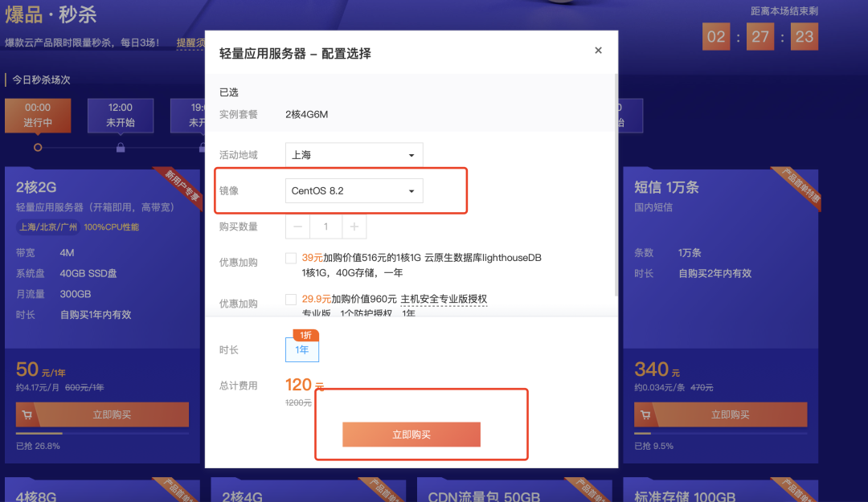Image resolution: width=868 pixels, height=502 pixels.
Task: Check the 29.9元 主机安全专业版 add-on checkbox
Action: (x=291, y=300)
